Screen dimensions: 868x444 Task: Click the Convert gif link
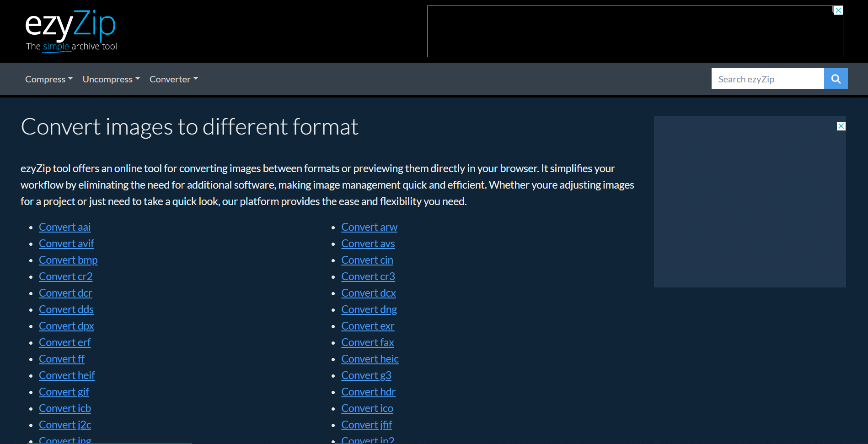pos(64,392)
